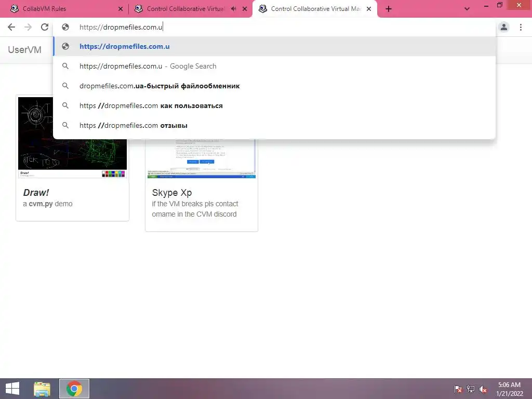Open File Explorer from the taskbar
This screenshot has width=532, height=399.
coord(42,389)
